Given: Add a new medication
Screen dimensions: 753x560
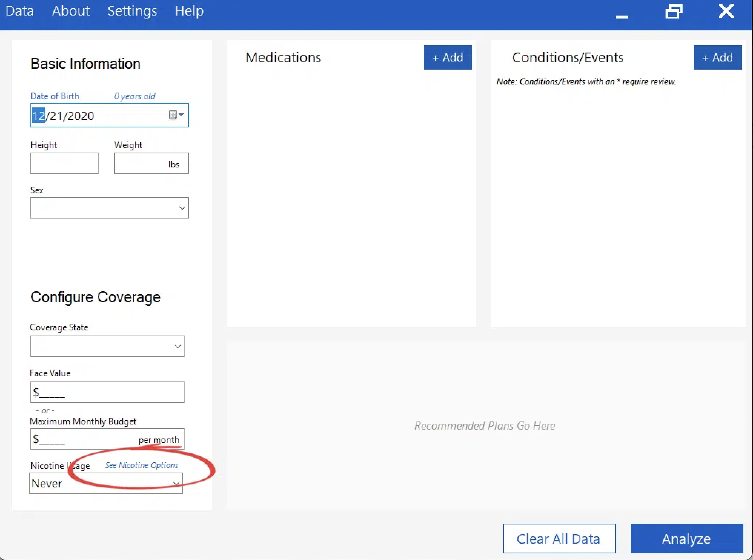Looking at the screenshot, I should [x=448, y=57].
